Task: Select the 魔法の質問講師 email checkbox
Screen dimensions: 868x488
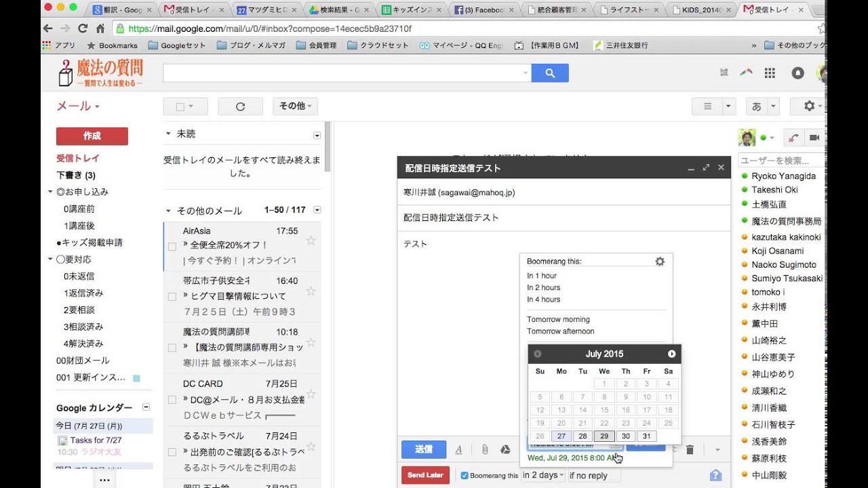Action: pos(172,348)
